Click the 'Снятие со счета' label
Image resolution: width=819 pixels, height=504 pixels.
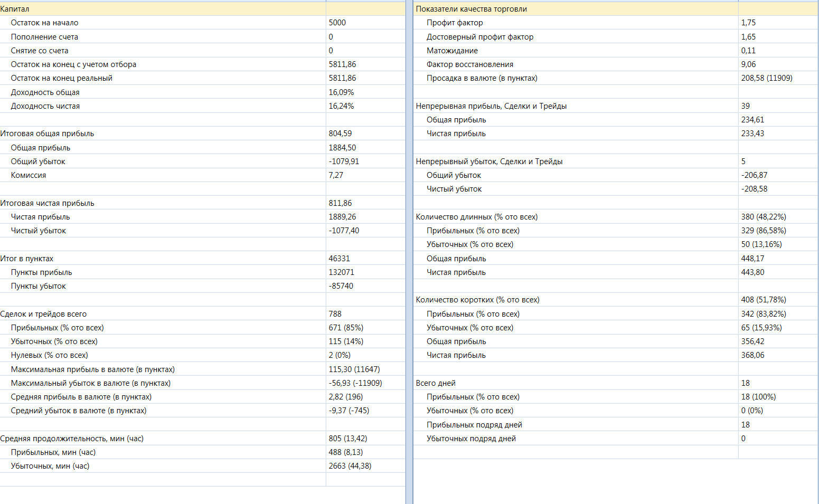pyautogui.click(x=40, y=51)
